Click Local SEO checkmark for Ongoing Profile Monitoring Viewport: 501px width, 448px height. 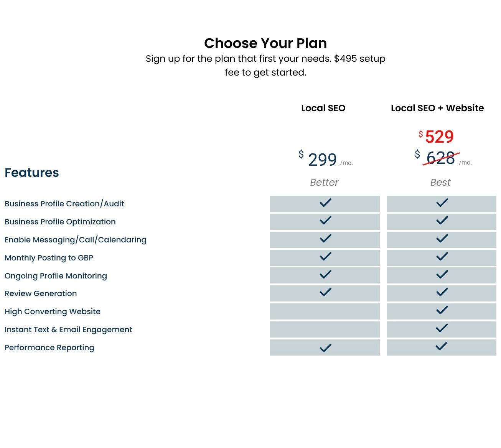(325, 275)
